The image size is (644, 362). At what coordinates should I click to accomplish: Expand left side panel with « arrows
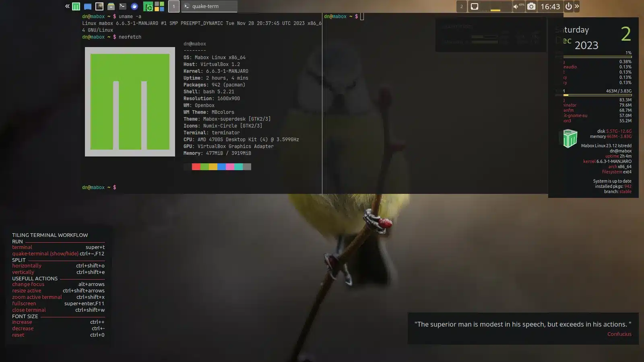pos(67,6)
